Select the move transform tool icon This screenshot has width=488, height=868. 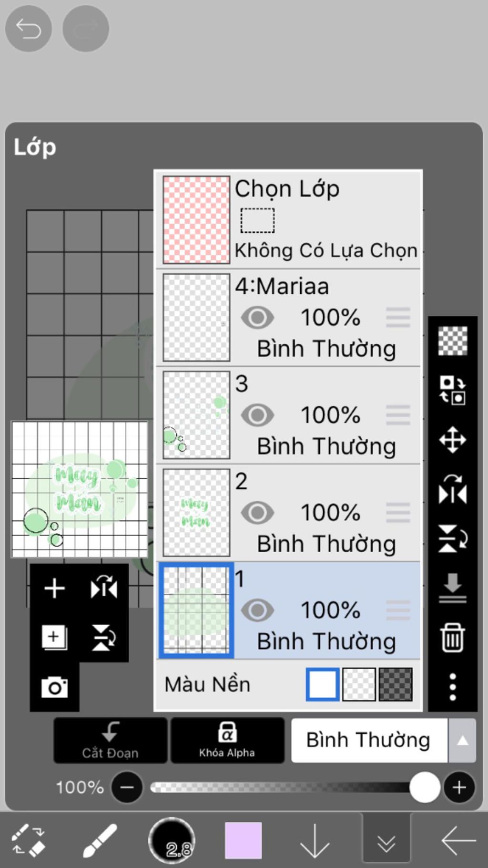452,440
